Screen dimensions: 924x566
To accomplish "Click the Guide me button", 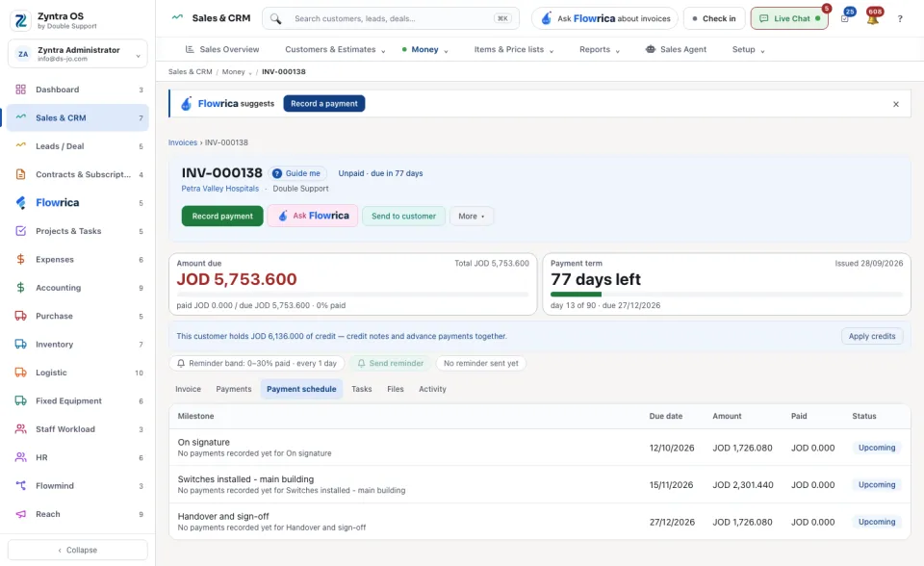I will coord(297,173).
